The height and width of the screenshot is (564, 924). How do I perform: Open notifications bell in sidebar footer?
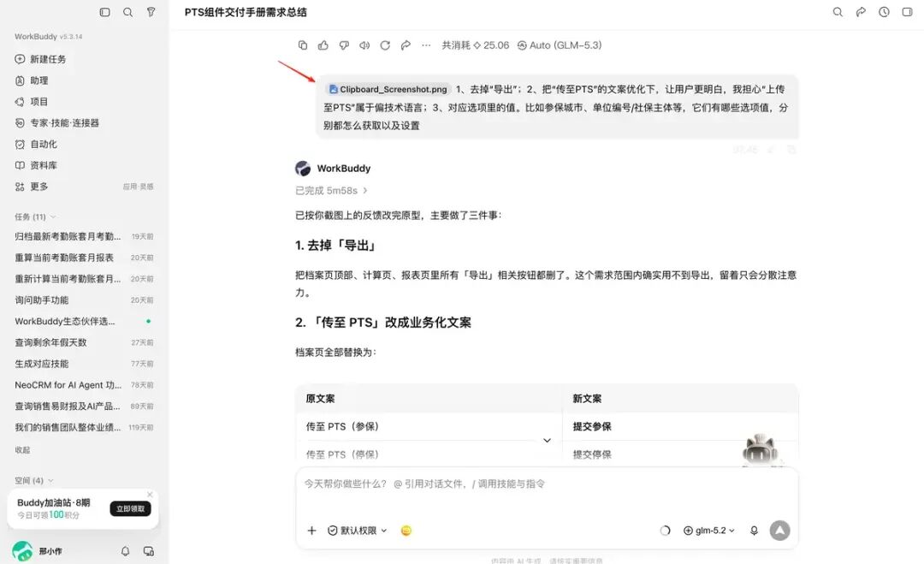coord(125,551)
